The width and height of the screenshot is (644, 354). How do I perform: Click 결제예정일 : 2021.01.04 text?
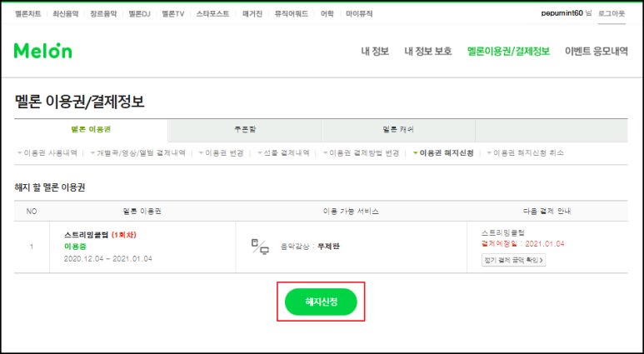click(523, 243)
